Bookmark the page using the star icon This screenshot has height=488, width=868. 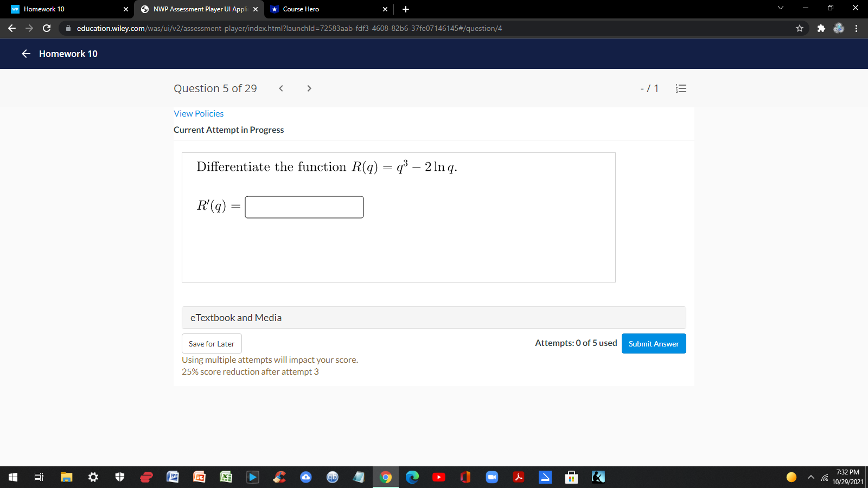799,28
